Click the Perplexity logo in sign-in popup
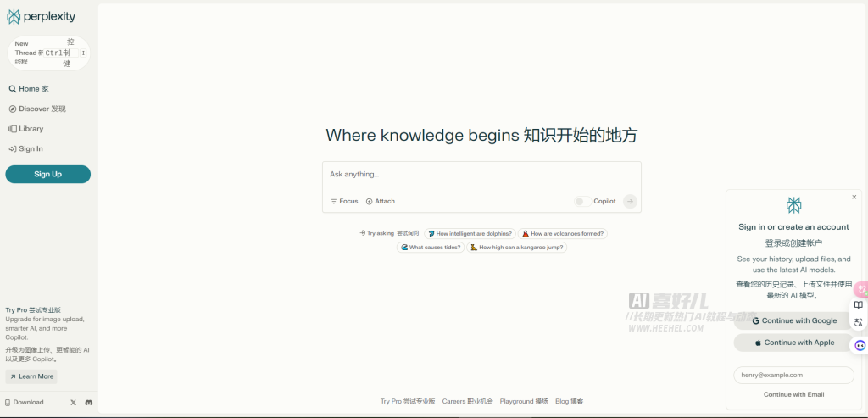Viewport: 868px width, 418px height. coord(793,205)
